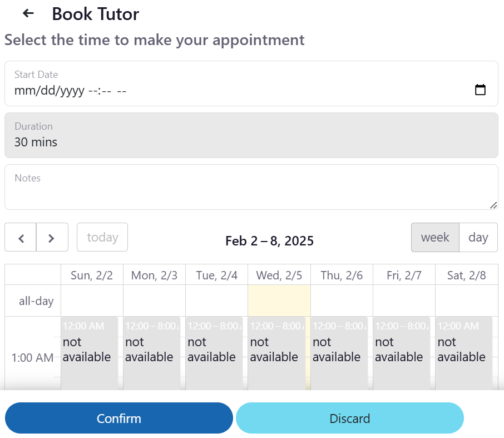The height and width of the screenshot is (438, 504).
Task: Select the Wed, 2/5 column header
Action: click(x=279, y=275)
